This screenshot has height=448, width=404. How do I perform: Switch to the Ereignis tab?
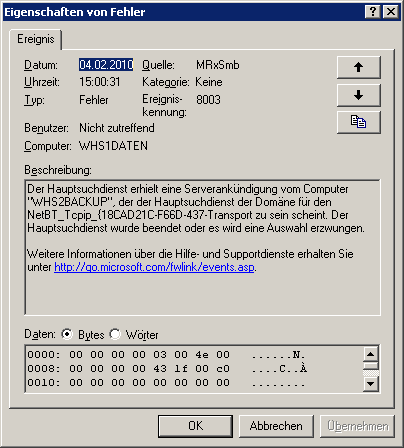tap(36, 39)
